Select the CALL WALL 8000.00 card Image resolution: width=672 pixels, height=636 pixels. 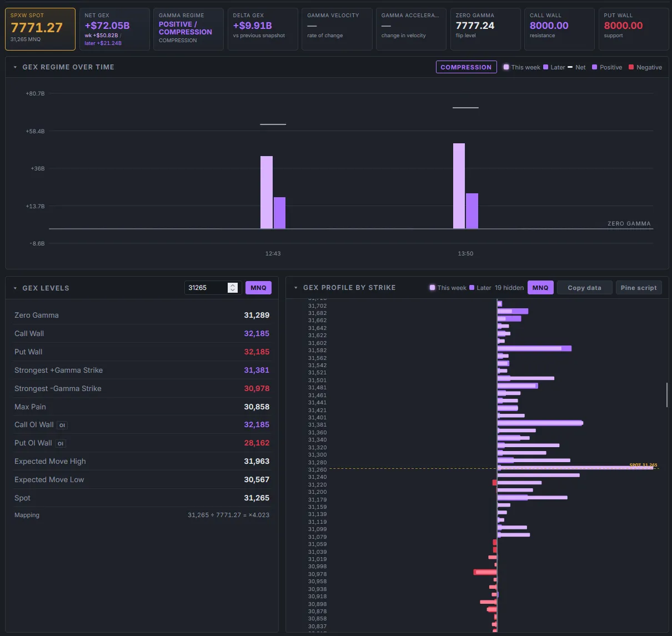(559, 29)
